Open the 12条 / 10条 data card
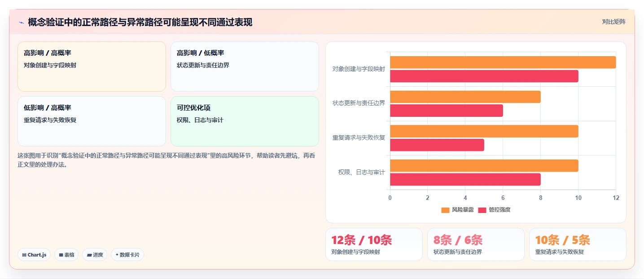The width and height of the screenshot is (644, 279). point(374,244)
